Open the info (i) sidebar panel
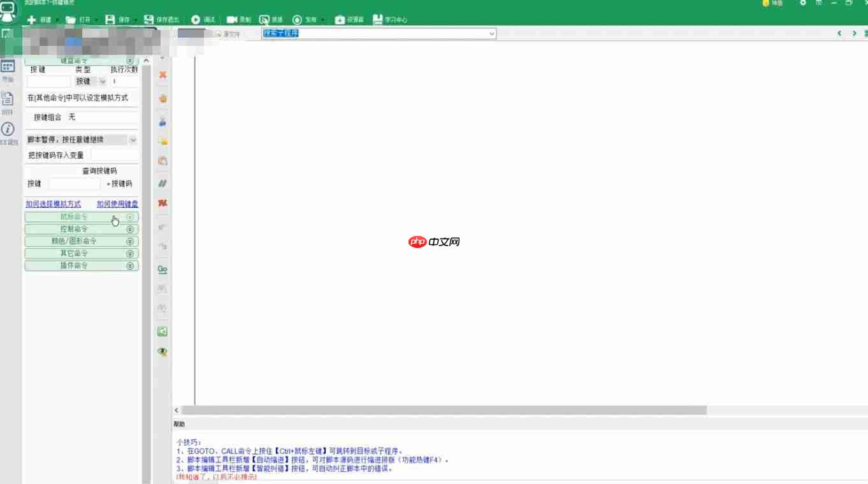This screenshot has height=484, width=868. (x=8, y=129)
